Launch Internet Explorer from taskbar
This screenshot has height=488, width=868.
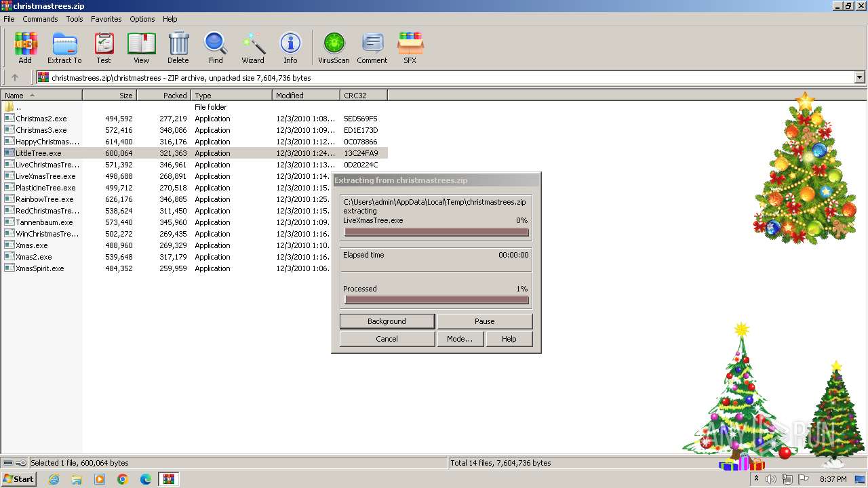click(54, 479)
